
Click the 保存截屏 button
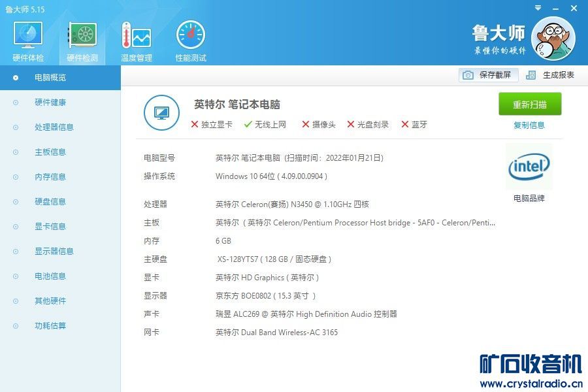click(488, 75)
